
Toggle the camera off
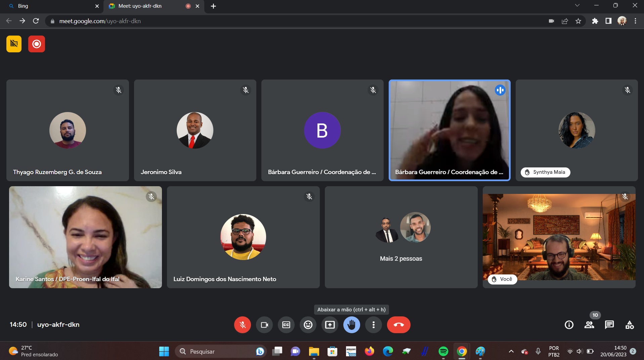264,325
